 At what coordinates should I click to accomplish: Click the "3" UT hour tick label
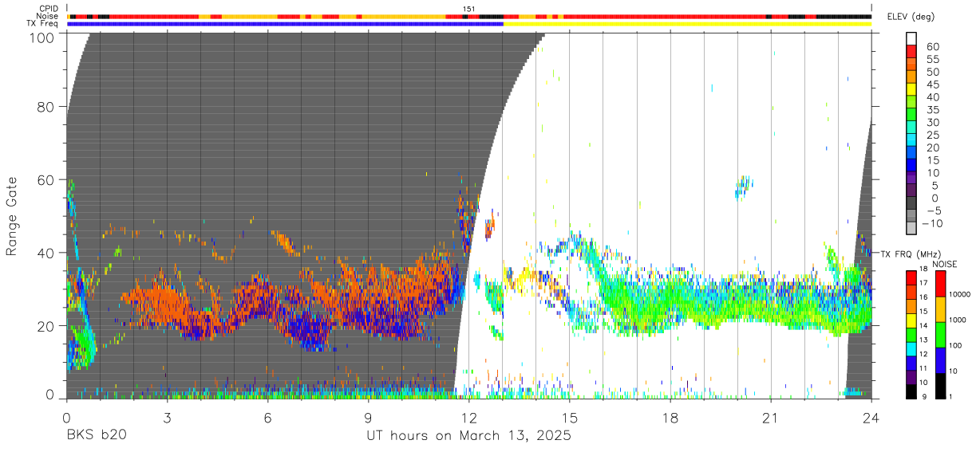coord(167,417)
